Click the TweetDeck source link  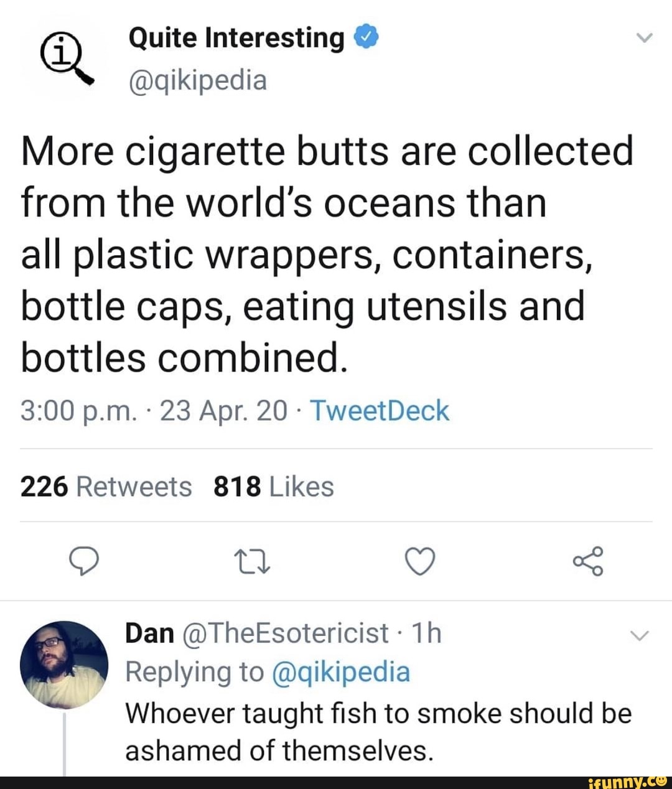[x=379, y=411]
